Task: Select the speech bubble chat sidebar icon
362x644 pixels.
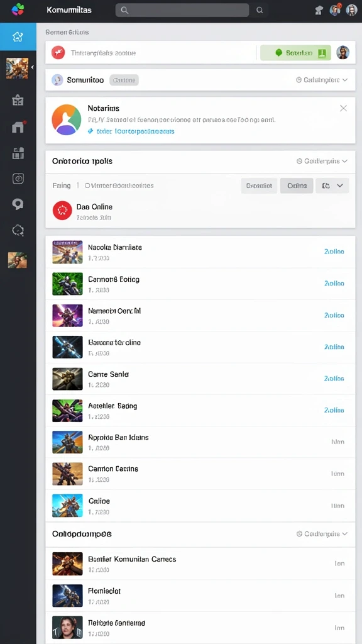Action: coord(18,204)
